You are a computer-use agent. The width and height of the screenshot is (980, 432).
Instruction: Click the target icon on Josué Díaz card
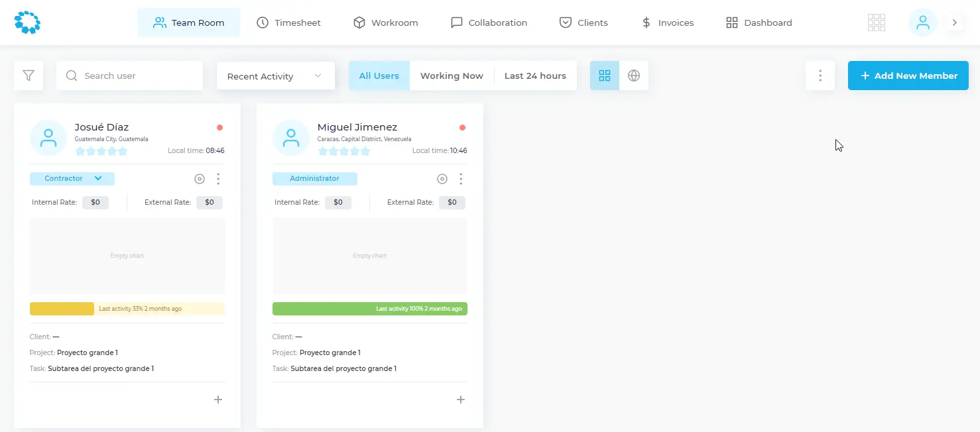coord(200,179)
